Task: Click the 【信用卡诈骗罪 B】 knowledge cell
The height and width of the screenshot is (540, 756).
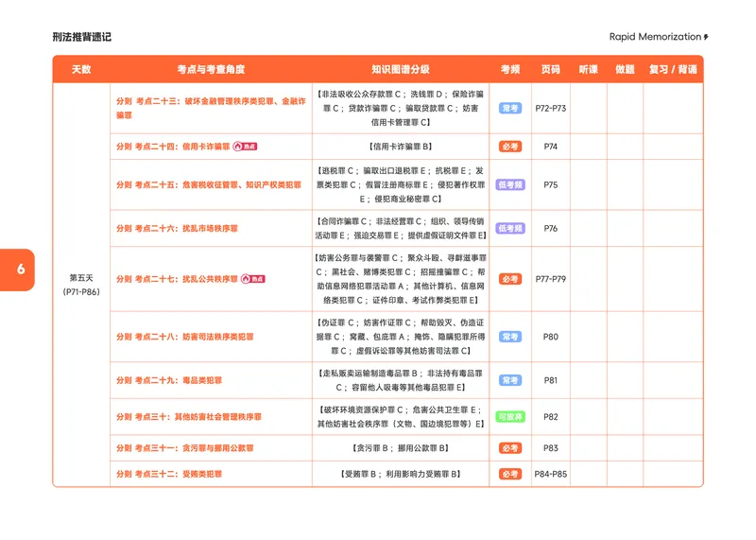Action: click(400, 147)
